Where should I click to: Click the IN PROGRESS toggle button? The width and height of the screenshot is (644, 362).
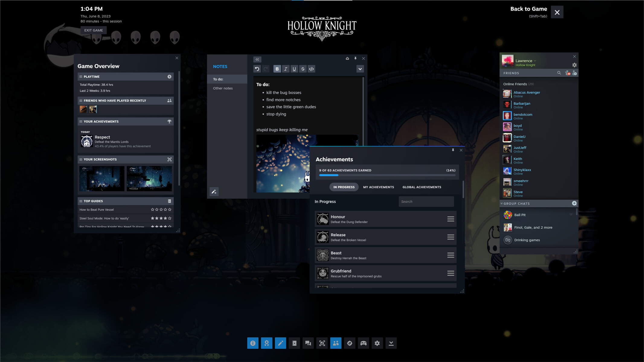344,187
